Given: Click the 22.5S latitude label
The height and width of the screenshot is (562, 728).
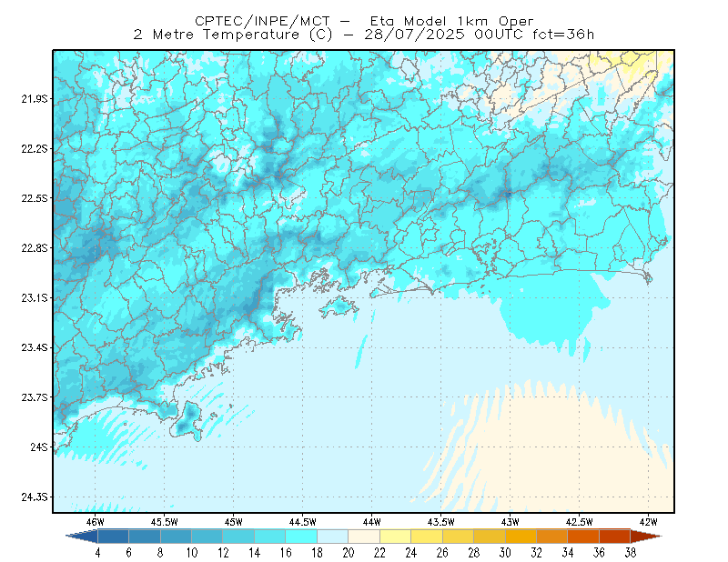Looking at the screenshot, I should (x=35, y=198).
